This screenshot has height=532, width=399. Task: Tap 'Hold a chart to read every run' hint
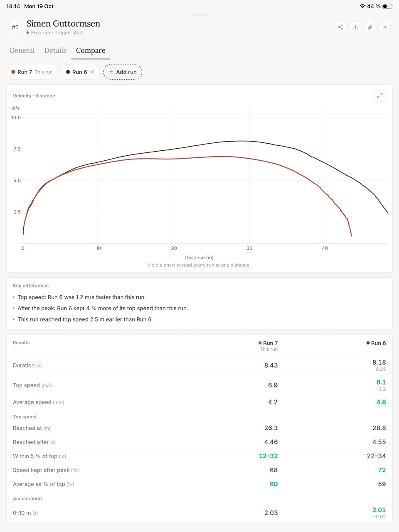pyautogui.click(x=199, y=265)
